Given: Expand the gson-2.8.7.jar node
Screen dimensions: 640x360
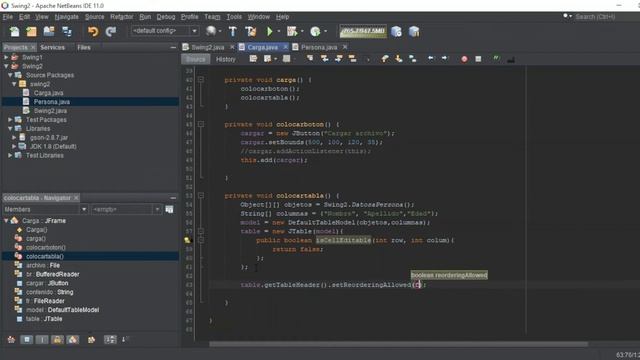Looking at the screenshot, I should pyautogui.click(x=14, y=138).
